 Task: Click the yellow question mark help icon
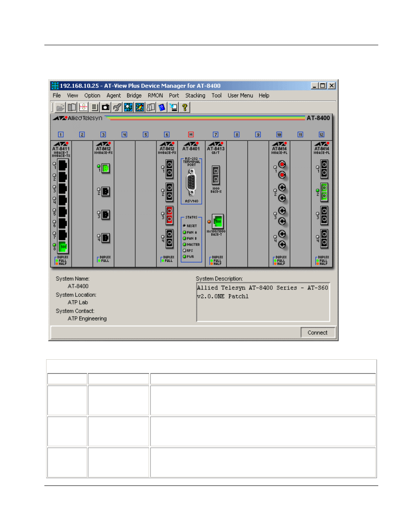(x=184, y=108)
